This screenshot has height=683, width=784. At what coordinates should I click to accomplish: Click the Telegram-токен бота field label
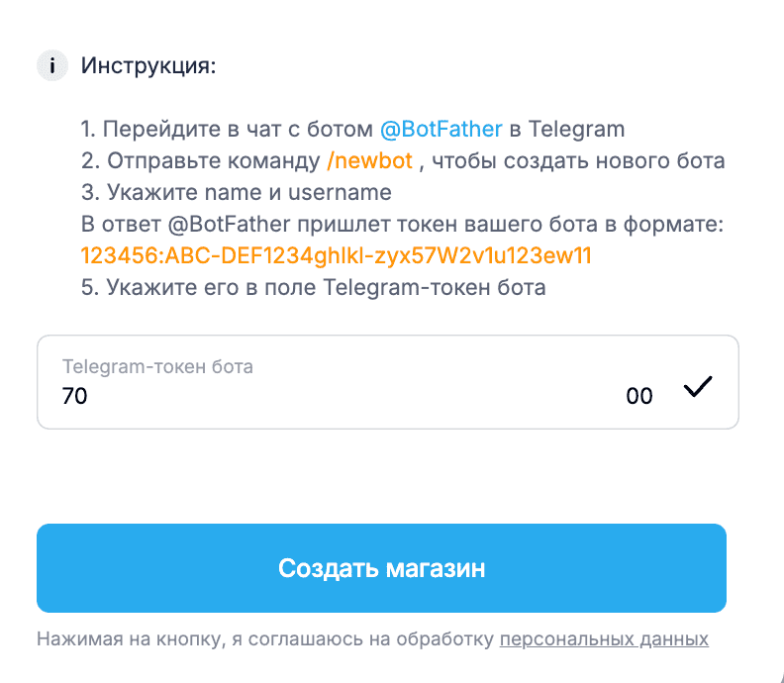pos(157,366)
